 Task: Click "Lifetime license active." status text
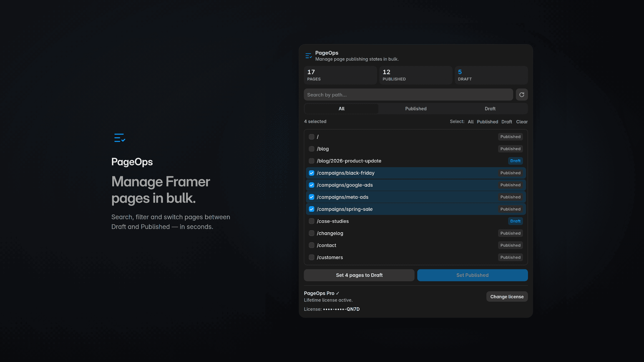[x=328, y=300]
